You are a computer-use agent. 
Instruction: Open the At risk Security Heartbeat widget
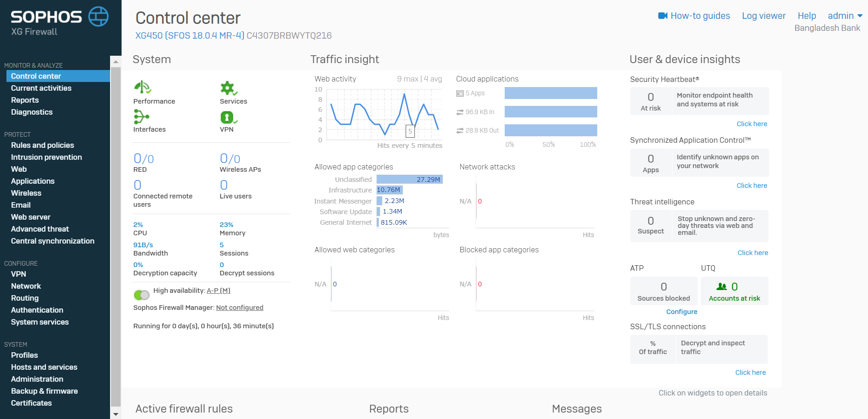pos(651,101)
